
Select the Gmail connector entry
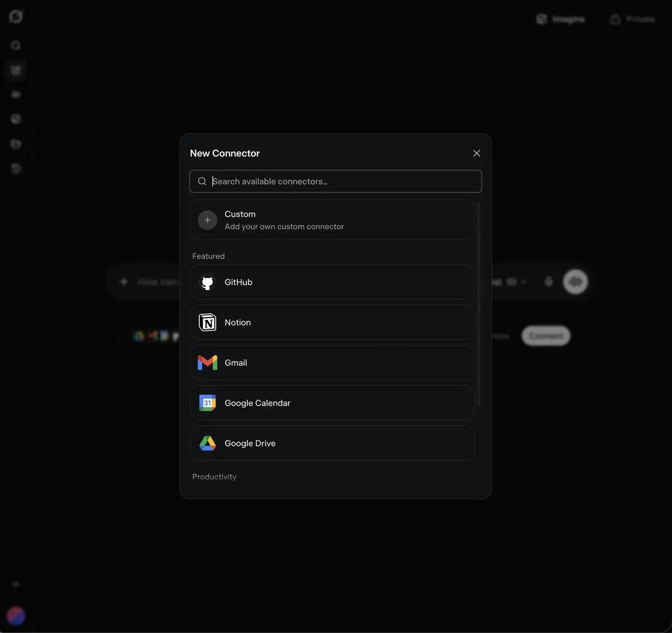(332, 363)
